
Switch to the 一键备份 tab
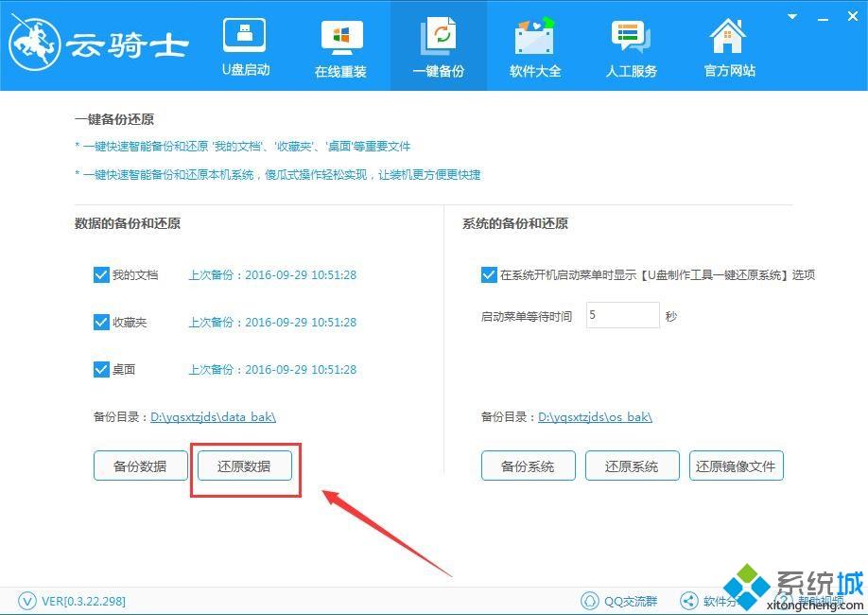coord(438,45)
